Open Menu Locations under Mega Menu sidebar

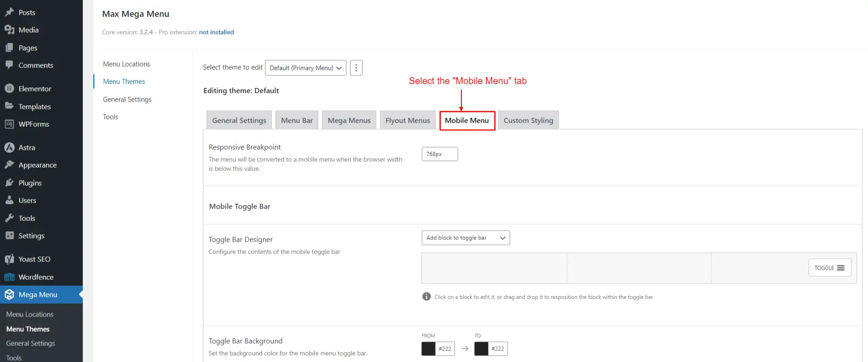(x=30, y=314)
